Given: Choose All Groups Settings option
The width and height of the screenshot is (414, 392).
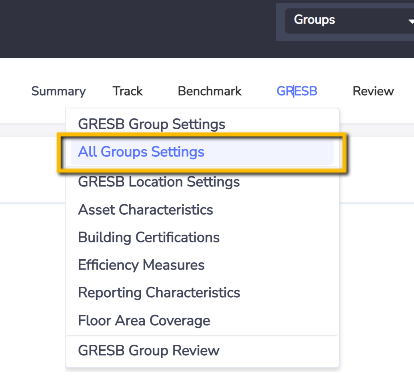Looking at the screenshot, I should tap(202, 152).
